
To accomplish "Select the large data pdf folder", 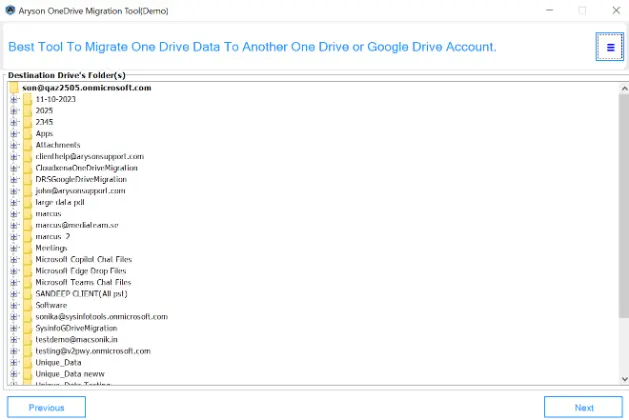I will tap(60, 202).
